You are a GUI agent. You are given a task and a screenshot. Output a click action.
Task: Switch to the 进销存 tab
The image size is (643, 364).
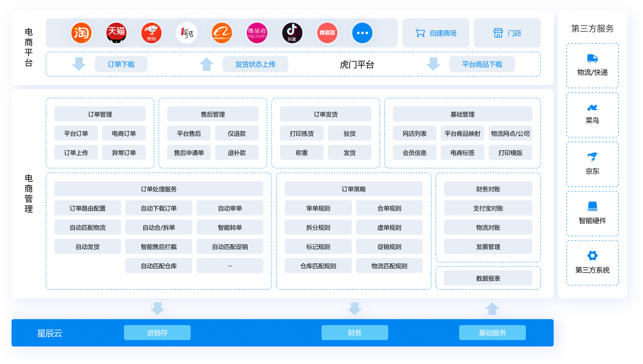coord(157,332)
